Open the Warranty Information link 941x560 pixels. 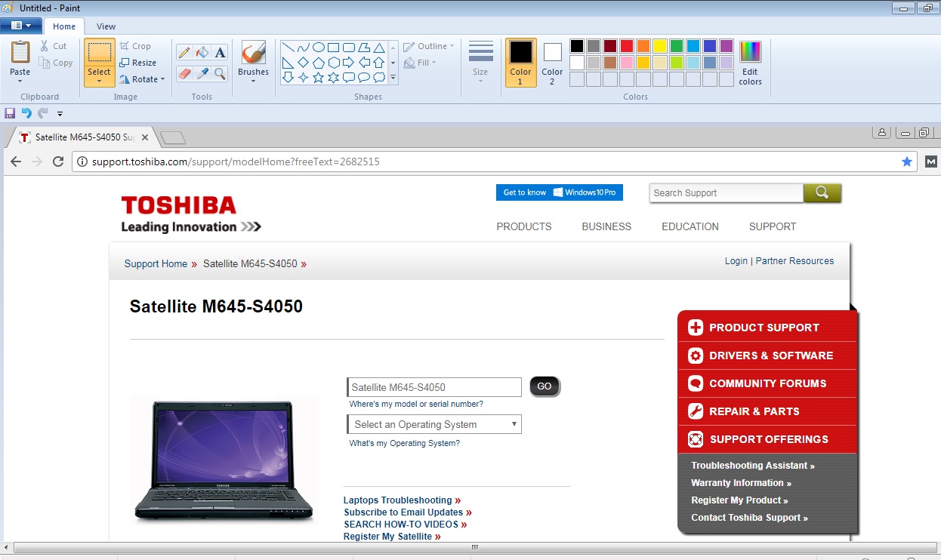click(741, 483)
